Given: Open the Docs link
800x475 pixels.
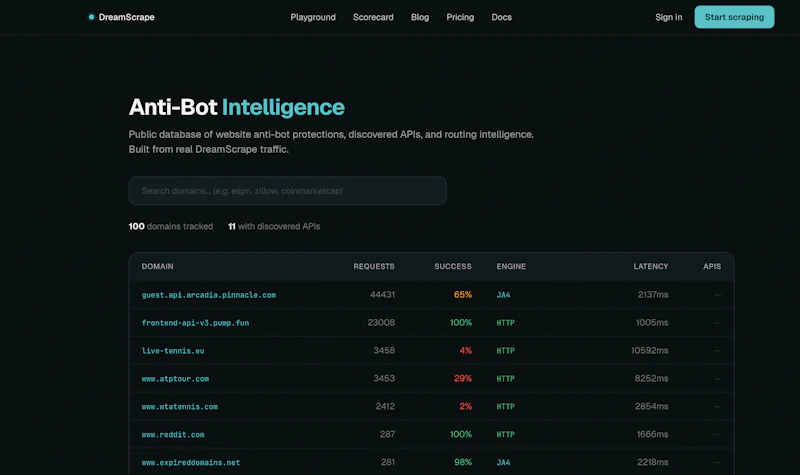Looking at the screenshot, I should pos(502,17).
